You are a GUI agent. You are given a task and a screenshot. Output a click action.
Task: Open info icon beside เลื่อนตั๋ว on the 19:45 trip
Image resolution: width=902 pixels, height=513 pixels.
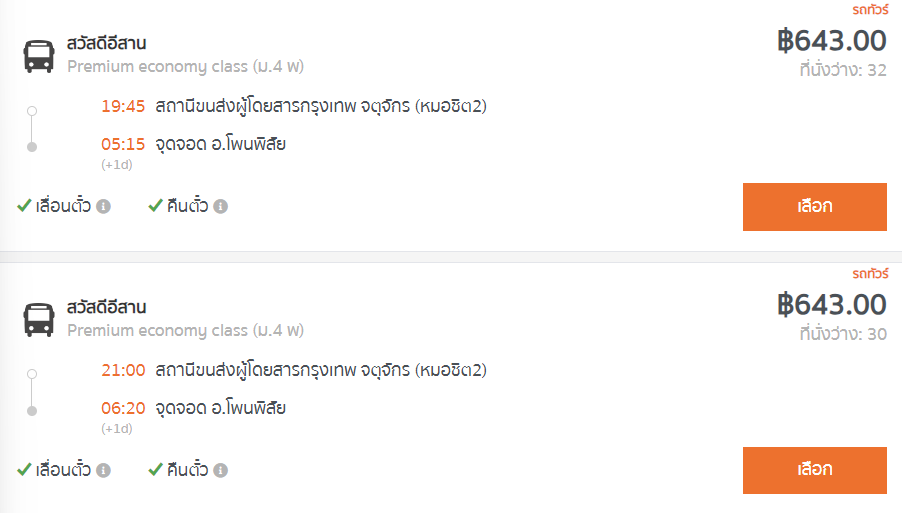(104, 206)
